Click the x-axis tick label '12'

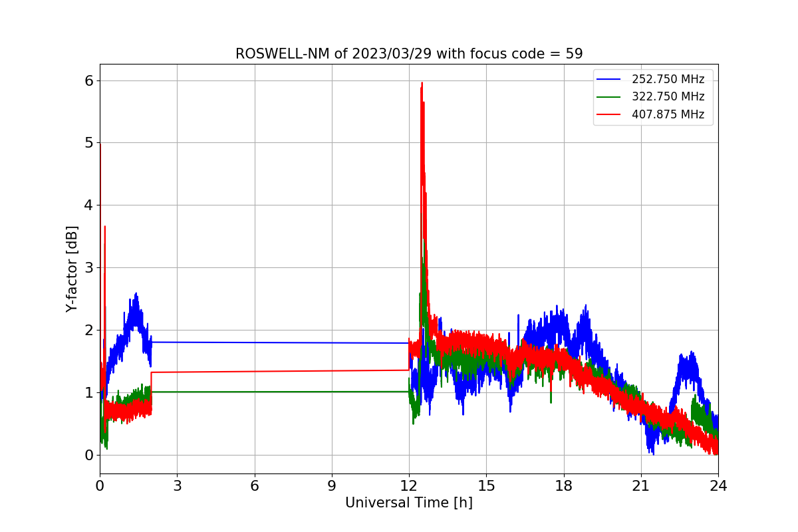pos(409,486)
